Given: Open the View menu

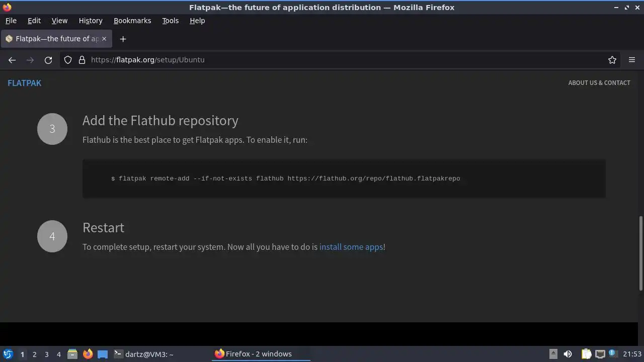Looking at the screenshot, I should 59,21.
